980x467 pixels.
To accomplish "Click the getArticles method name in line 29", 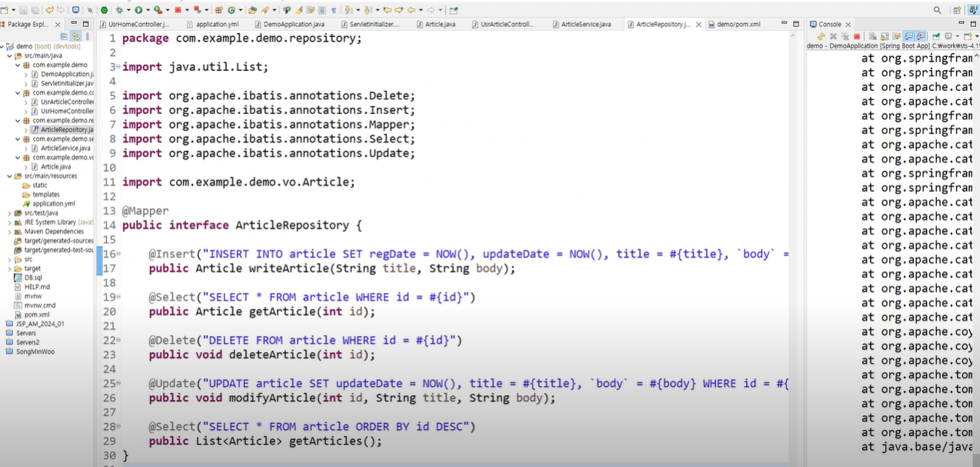I will point(326,441).
